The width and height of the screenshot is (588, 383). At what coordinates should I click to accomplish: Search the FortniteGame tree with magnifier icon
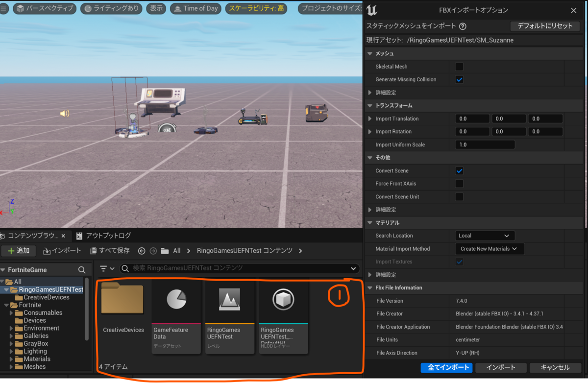(x=82, y=270)
